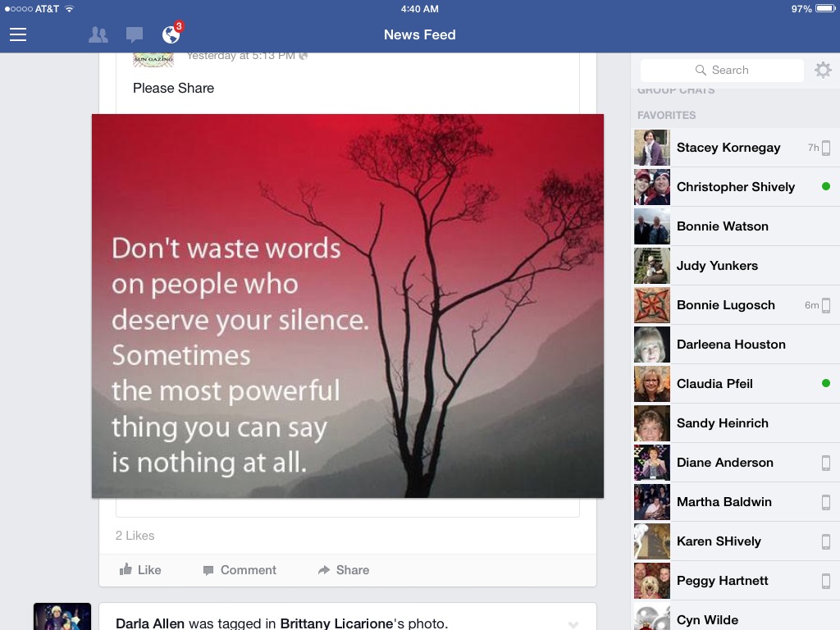Share the quote image post
The width and height of the screenshot is (840, 630).
[x=344, y=570]
